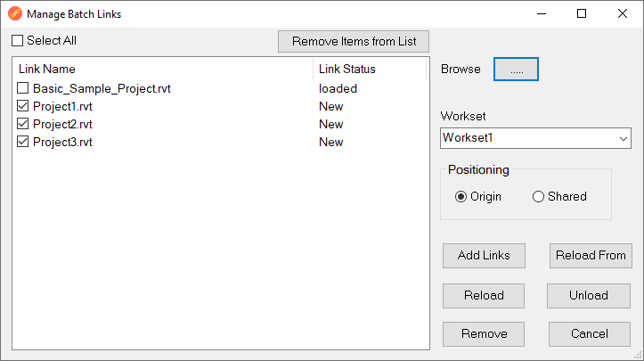644x361 pixels.
Task: Uncheck the Project2.rvt checkbox
Action: pos(23,125)
